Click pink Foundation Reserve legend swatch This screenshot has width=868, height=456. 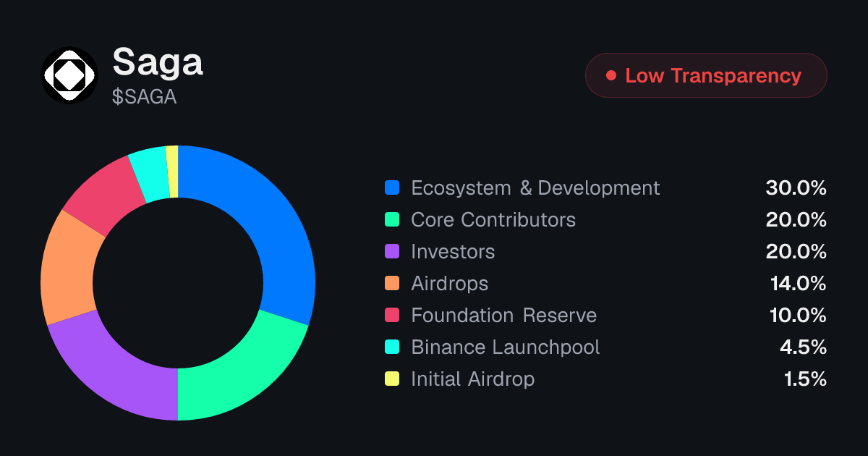pos(392,316)
